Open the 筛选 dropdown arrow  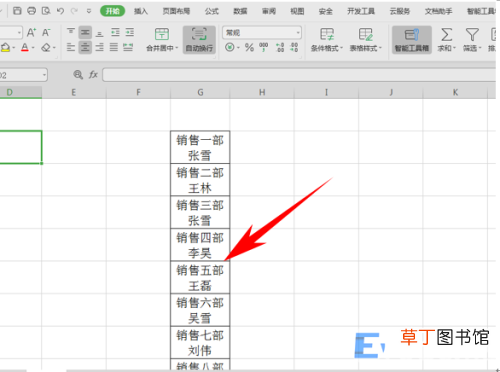pyautogui.click(x=480, y=48)
